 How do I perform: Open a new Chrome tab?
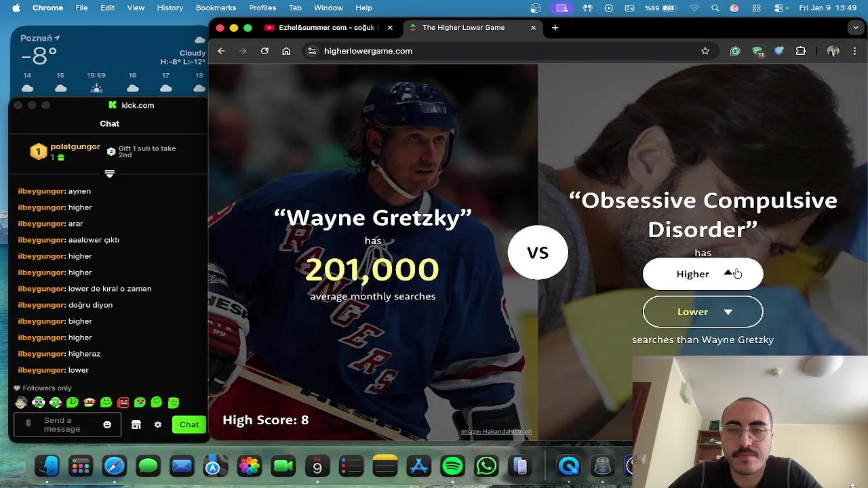tap(555, 28)
